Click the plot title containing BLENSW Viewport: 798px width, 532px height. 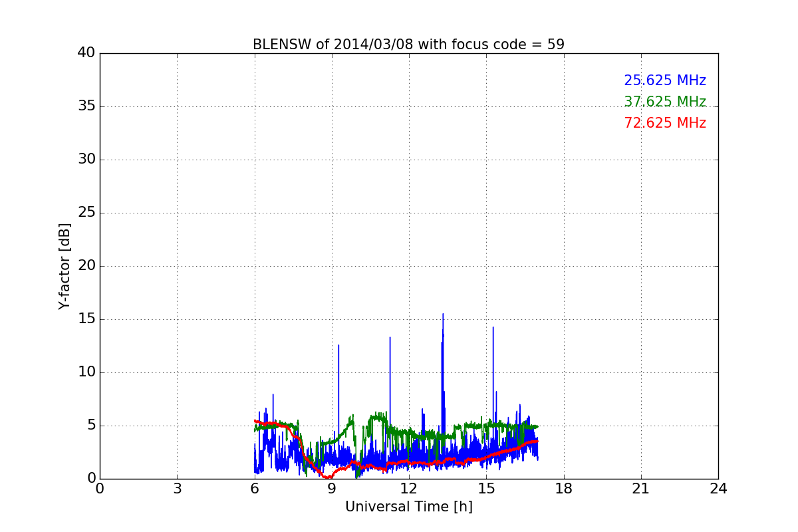click(x=408, y=45)
